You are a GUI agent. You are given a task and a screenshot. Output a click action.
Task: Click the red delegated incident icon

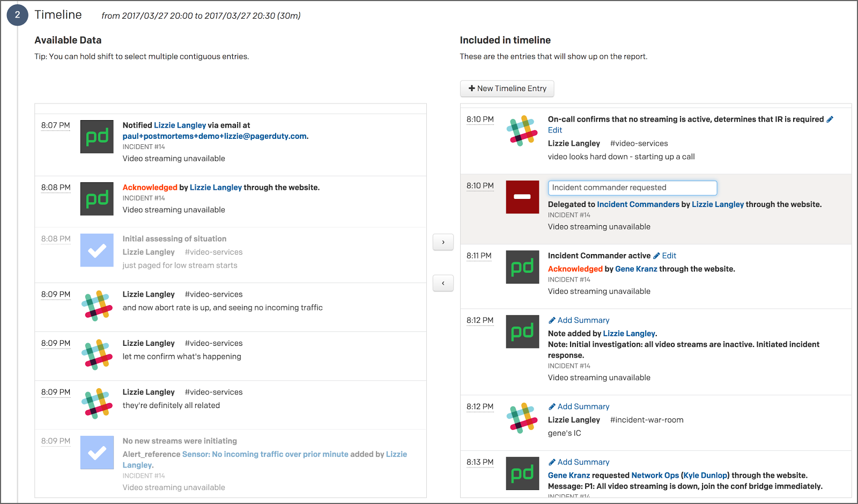522,197
